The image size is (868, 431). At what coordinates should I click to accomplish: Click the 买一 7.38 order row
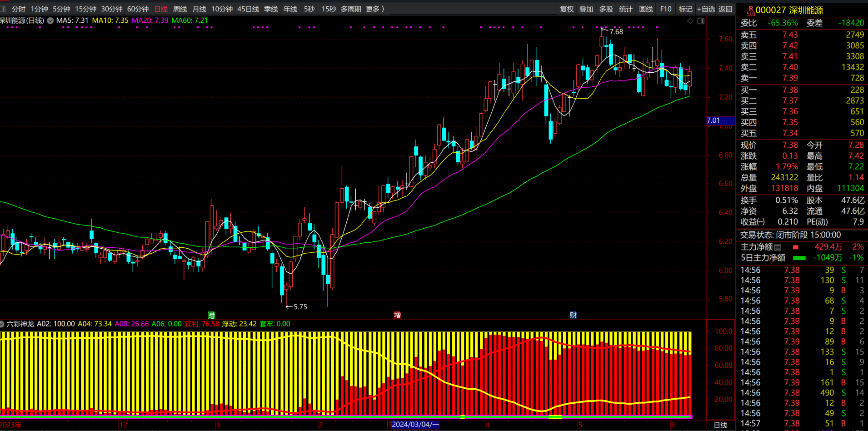pos(802,90)
